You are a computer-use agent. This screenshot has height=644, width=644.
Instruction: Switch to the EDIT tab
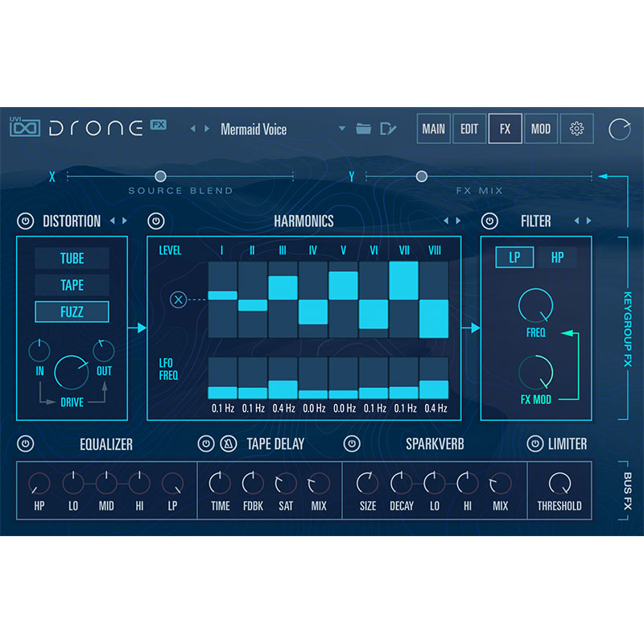[469, 129]
